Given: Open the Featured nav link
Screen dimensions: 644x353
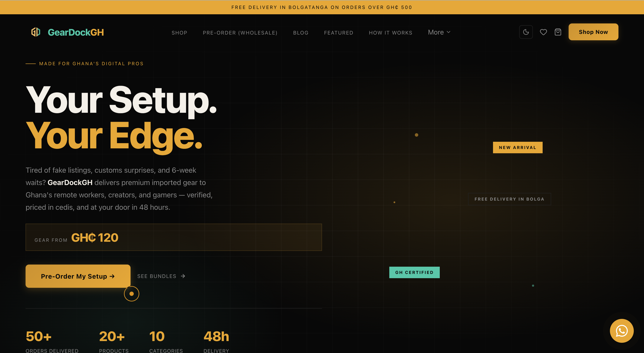Looking at the screenshot, I should tap(338, 33).
